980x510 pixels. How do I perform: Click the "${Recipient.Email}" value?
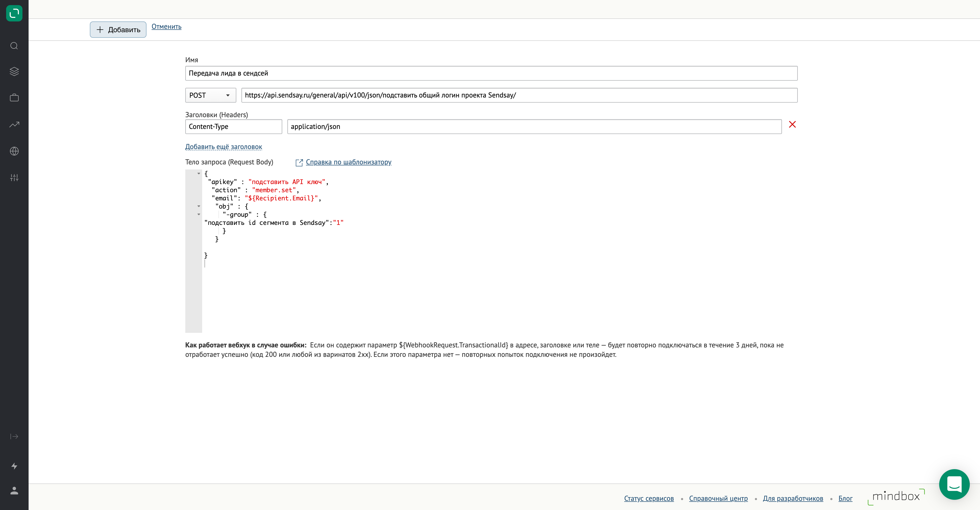pos(281,198)
